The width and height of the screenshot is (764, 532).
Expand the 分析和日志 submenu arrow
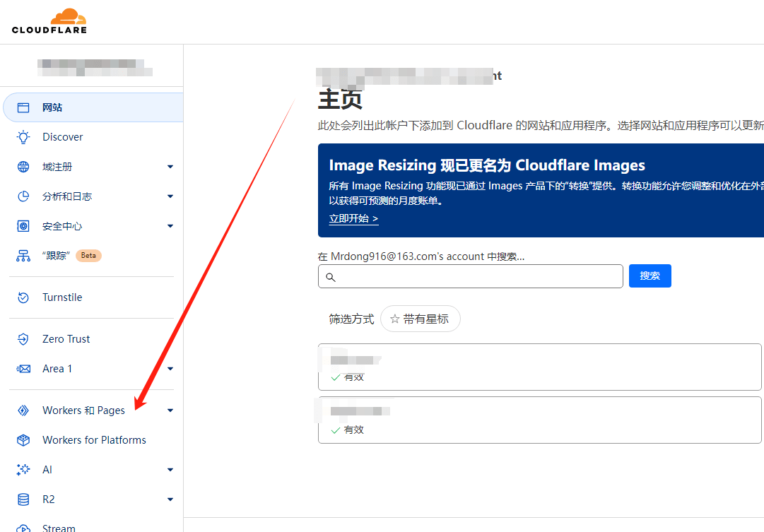point(170,196)
